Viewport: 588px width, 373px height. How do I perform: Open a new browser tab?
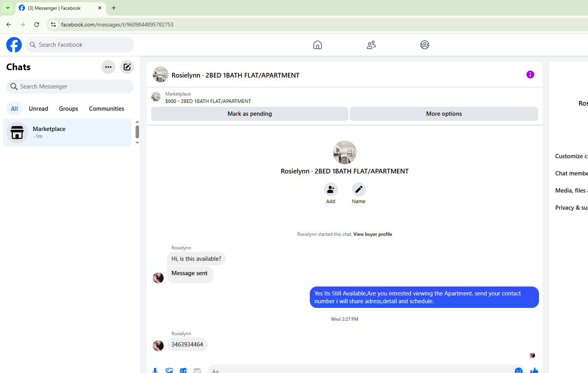coord(114,8)
